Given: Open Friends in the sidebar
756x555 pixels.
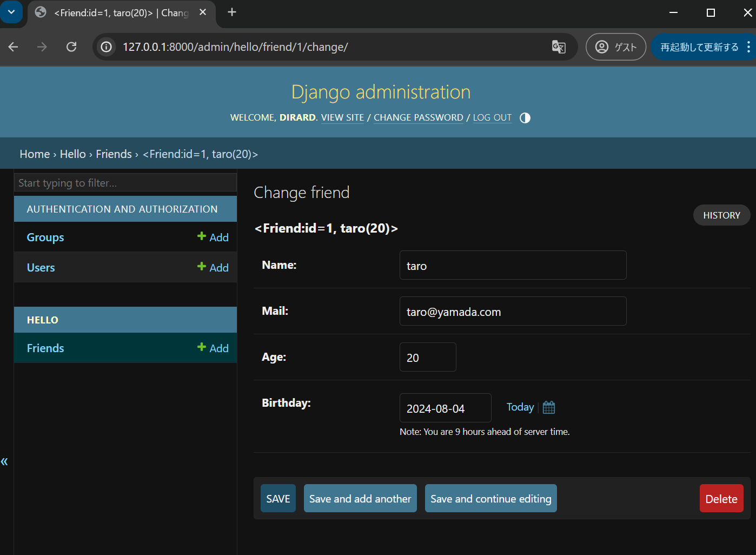Looking at the screenshot, I should point(45,348).
